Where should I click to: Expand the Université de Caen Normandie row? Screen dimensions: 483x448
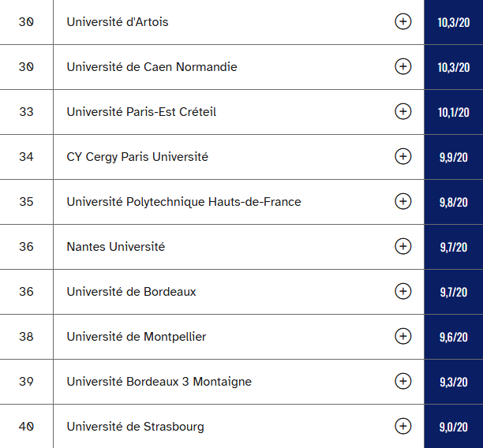[403, 67]
